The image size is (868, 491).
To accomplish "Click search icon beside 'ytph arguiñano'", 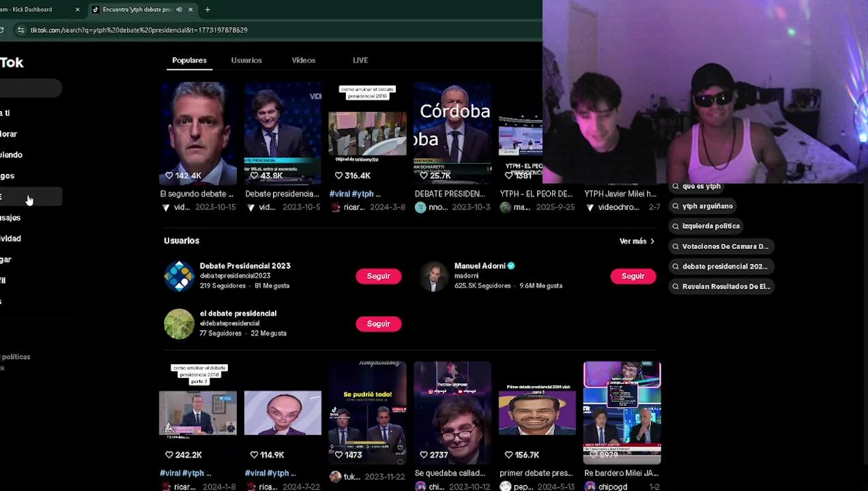I will (x=676, y=206).
